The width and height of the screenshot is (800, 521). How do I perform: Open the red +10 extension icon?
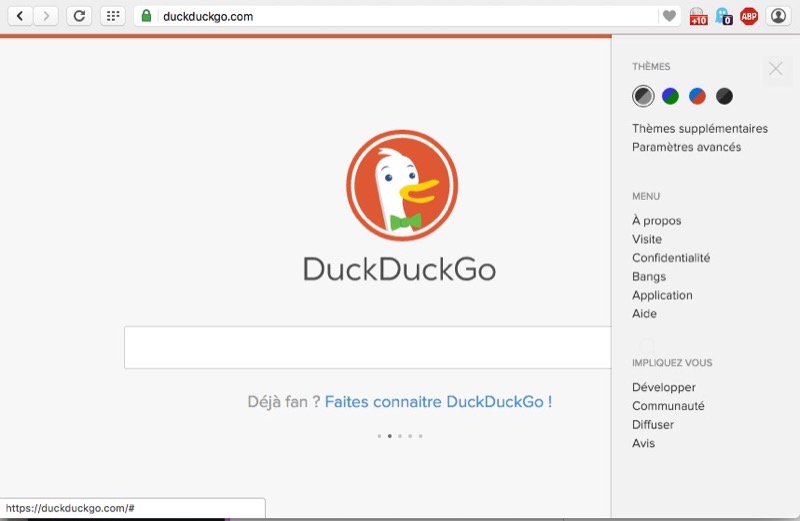698,16
